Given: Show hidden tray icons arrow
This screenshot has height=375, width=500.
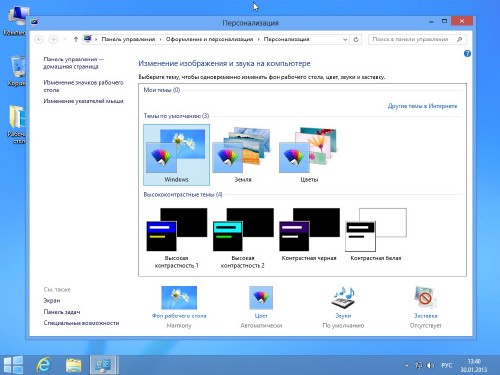Looking at the screenshot, I should pyautogui.click(x=407, y=366).
